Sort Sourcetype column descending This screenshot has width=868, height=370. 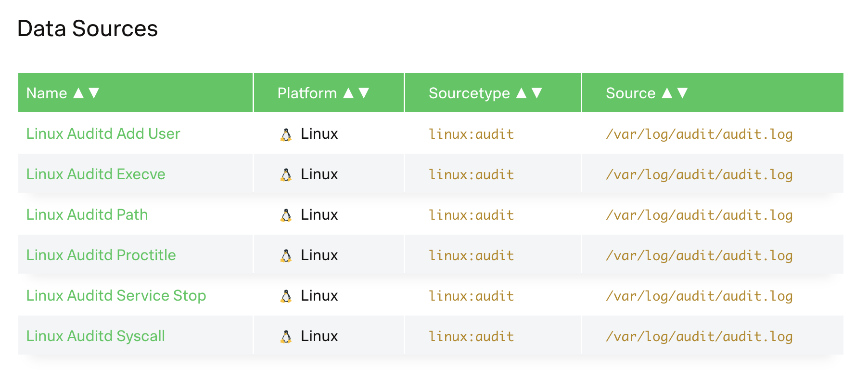[x=537, y=92]
